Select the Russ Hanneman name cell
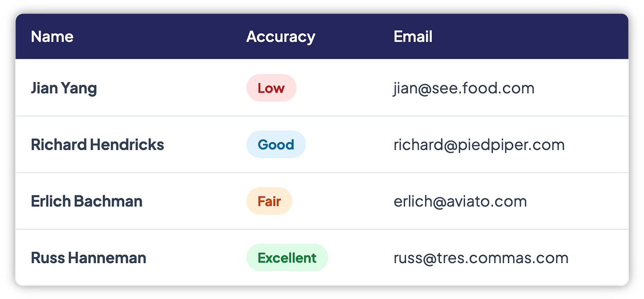 88,258
